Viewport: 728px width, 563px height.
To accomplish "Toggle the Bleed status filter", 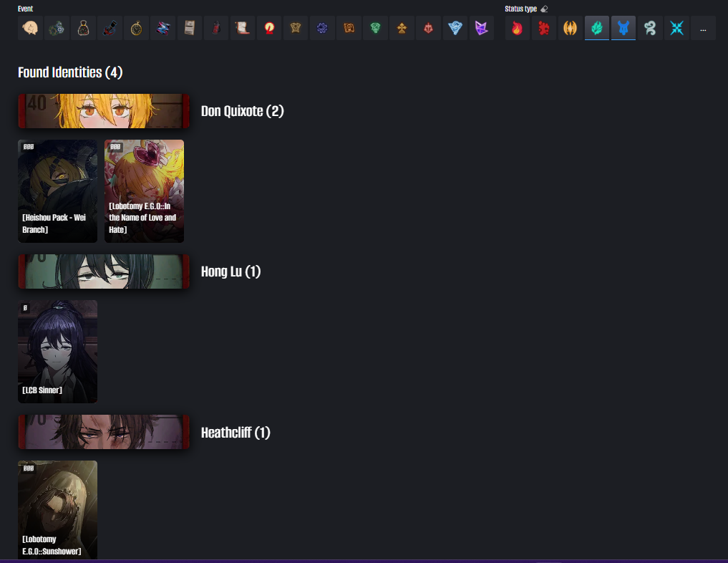I will (x=544, y=28).
